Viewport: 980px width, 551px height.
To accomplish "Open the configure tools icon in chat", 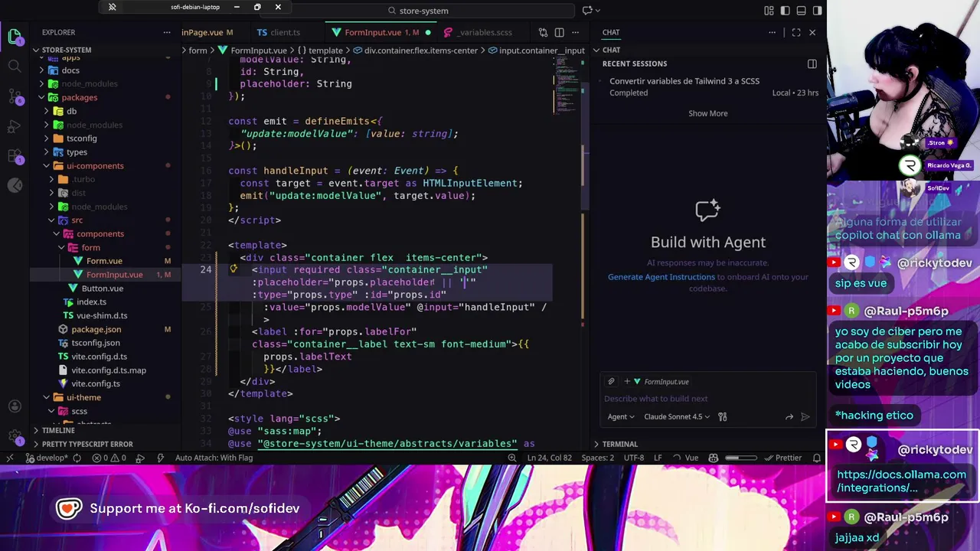I will click(x=723, y=416).
